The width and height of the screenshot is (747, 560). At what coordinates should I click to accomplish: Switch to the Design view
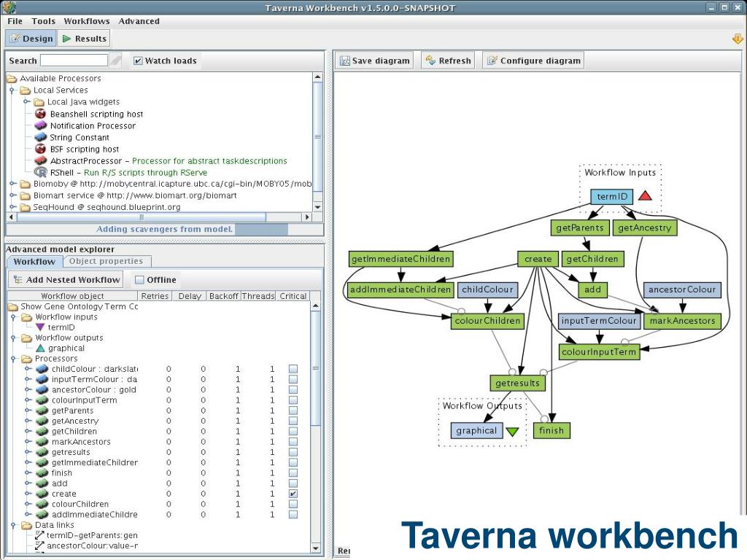coord(31,39)
